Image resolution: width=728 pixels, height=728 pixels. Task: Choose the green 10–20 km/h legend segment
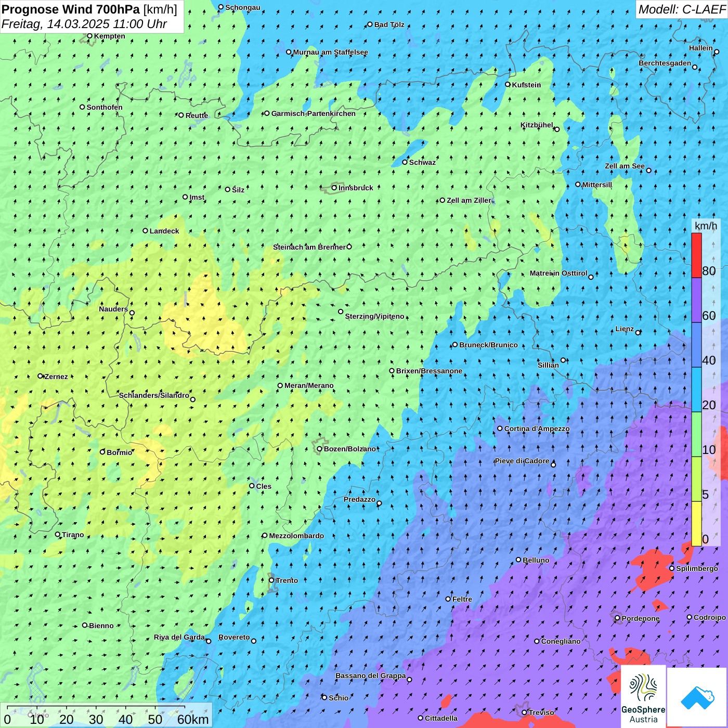click(696, 434)
